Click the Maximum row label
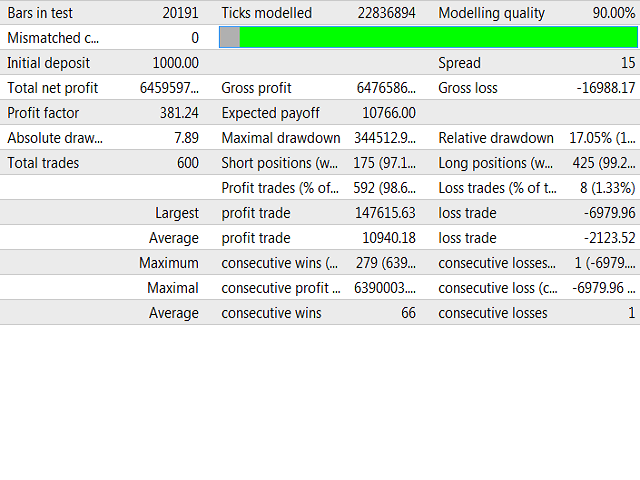This screenshot has height=480, width=640. click(169, 263)
